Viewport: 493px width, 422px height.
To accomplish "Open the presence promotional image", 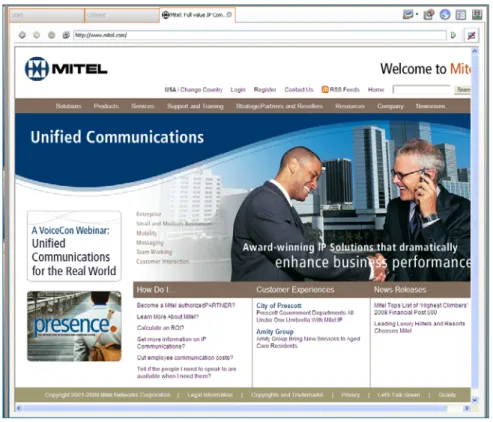I will click(x=74, y=326).
